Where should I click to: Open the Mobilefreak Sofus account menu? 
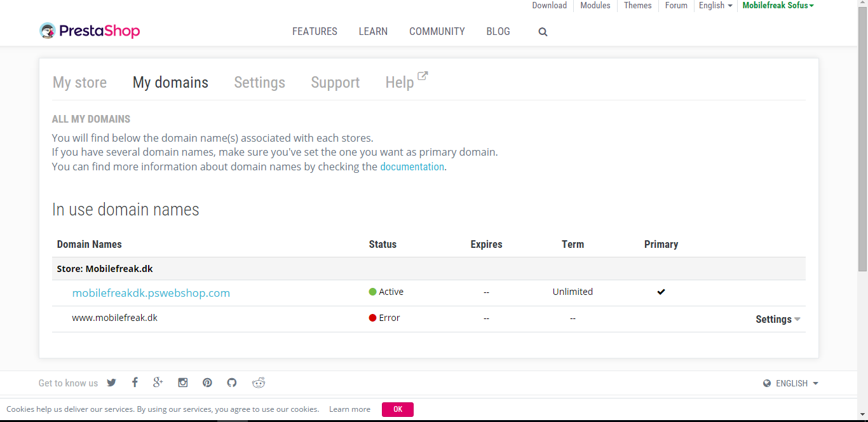(778, 6)
